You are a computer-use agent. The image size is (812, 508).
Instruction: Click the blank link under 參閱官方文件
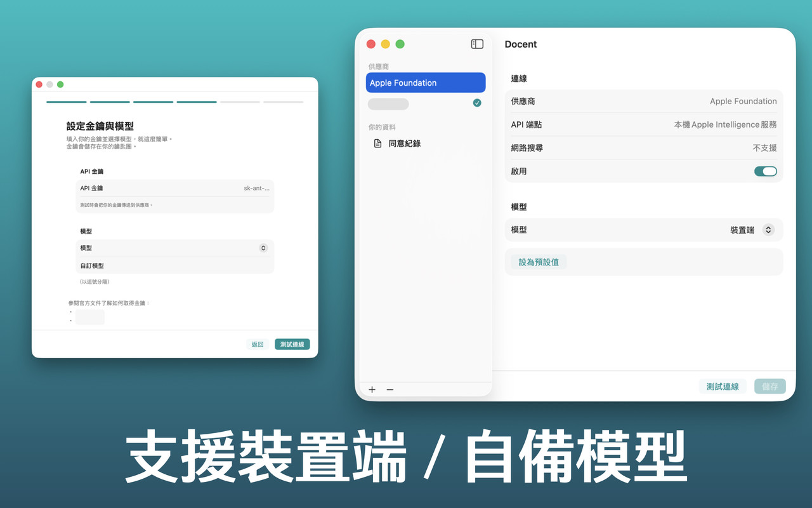pos(89,317)
